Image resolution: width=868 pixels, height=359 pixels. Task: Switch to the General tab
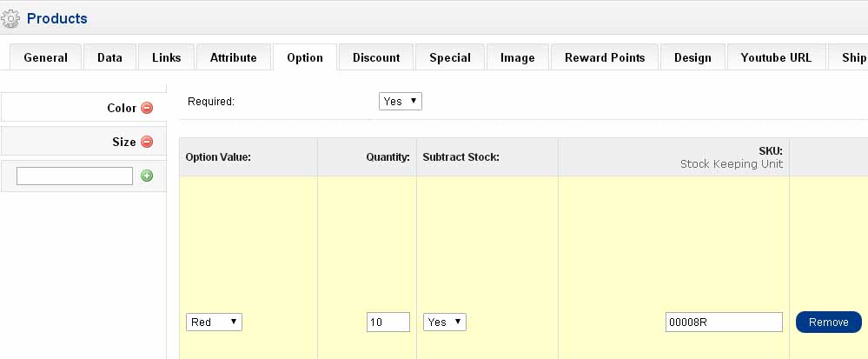(x=45, y=57)
